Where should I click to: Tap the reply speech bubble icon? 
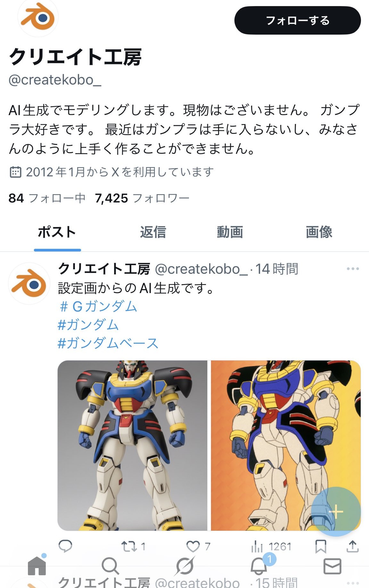click(x=65, y=546)
